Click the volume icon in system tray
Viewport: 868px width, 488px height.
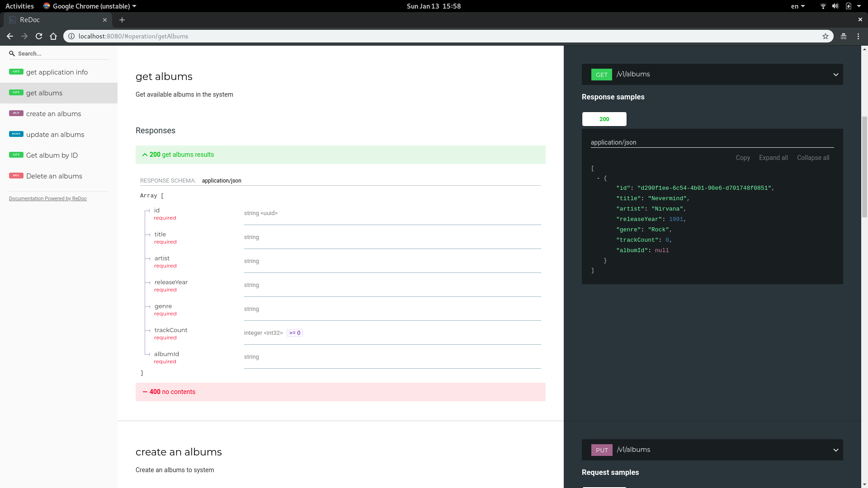click(835, 6)
